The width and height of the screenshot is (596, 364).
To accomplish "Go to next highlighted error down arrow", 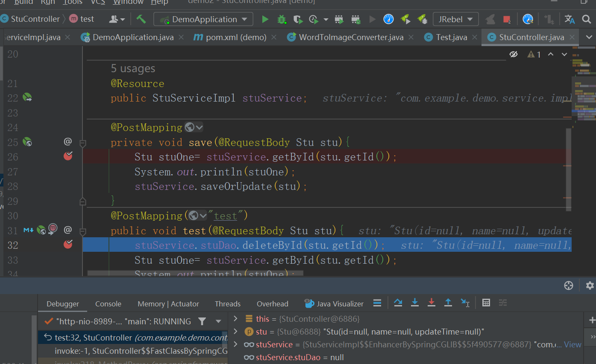I will tap(564, 54).
